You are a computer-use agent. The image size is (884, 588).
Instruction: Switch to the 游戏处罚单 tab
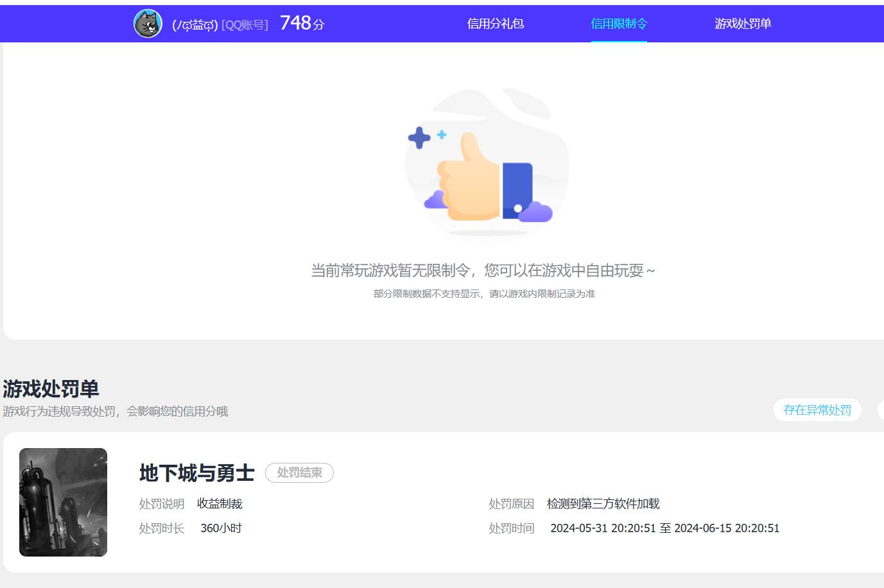click(742, 24)
